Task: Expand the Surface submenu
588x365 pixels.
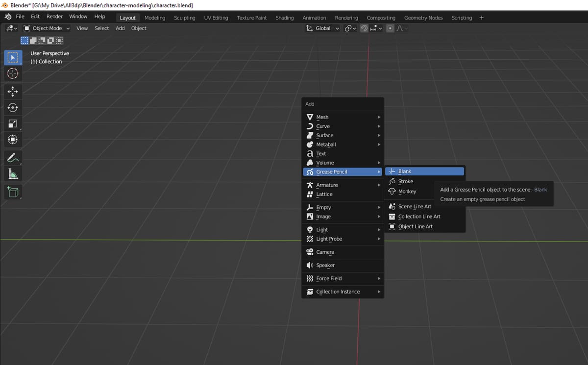Action: click(343, 135)
